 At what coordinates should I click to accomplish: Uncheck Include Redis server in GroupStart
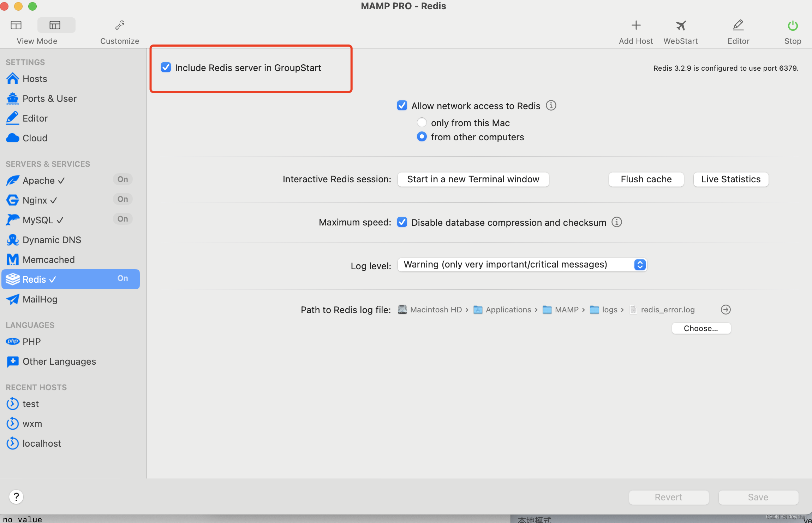tap(166, 67)
